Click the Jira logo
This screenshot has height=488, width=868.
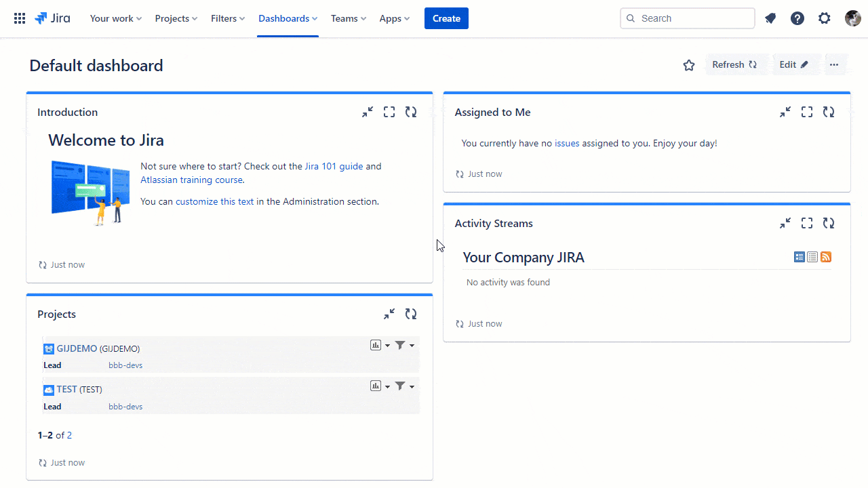52,18
